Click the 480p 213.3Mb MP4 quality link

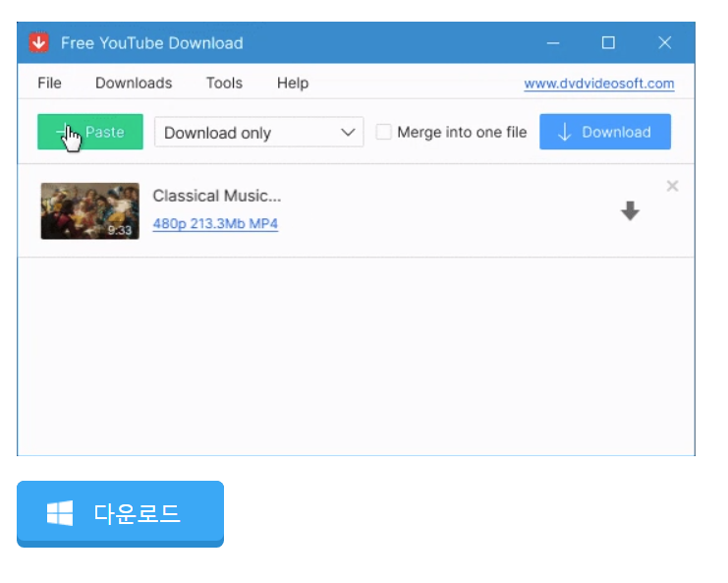click(215, 224)
